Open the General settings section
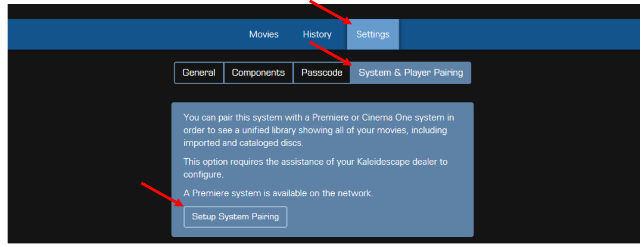 [198, 73]
